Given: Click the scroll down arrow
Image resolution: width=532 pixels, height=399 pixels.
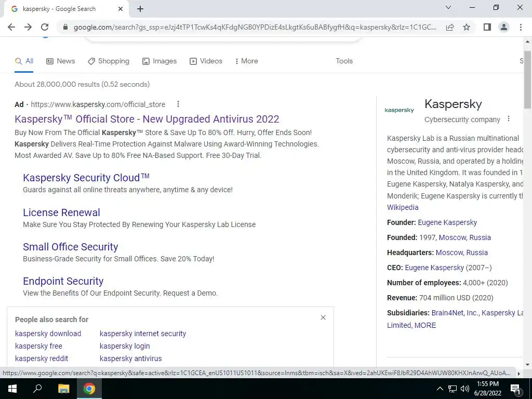Looking at the screenshot, I should coord(527,364).
